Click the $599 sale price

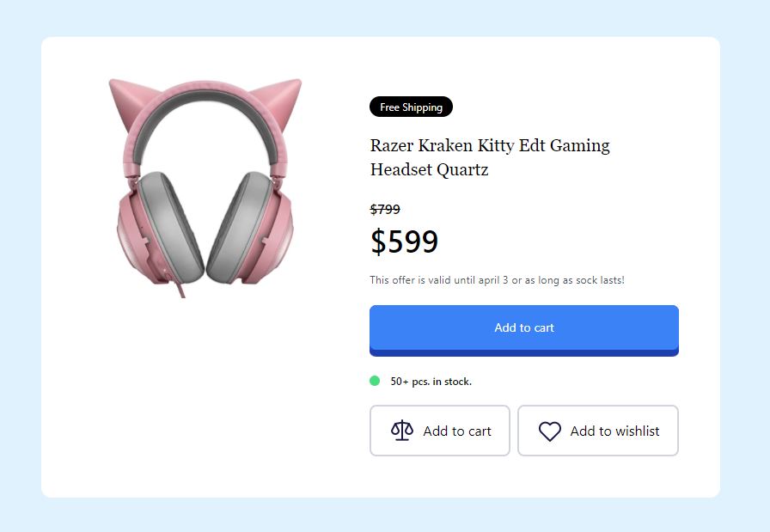404,242
